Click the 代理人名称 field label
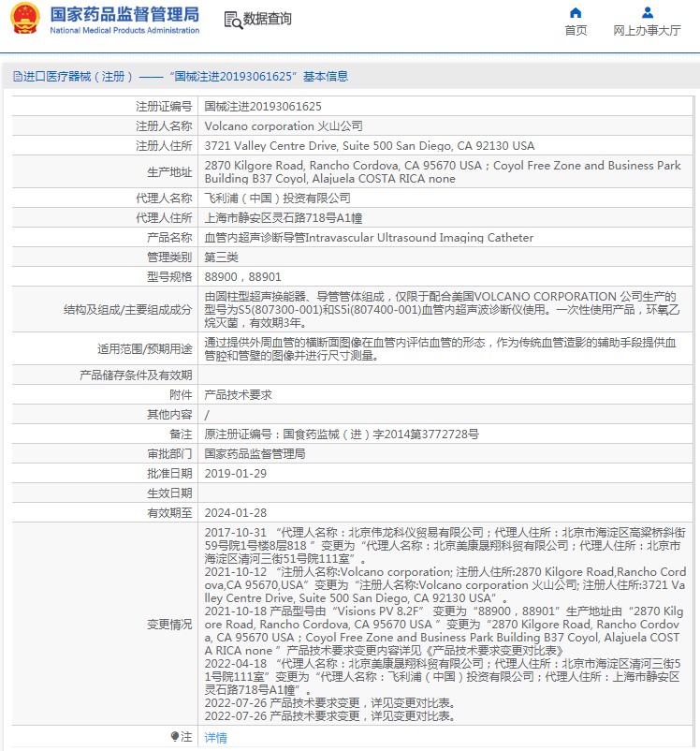The image size is (700, 751). coord(164,199)
